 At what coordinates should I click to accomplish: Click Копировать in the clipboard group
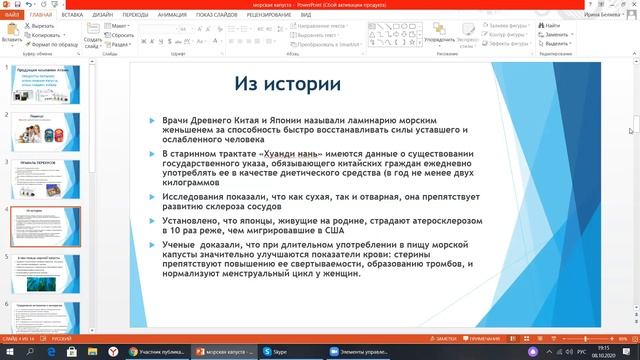point(42,35)
